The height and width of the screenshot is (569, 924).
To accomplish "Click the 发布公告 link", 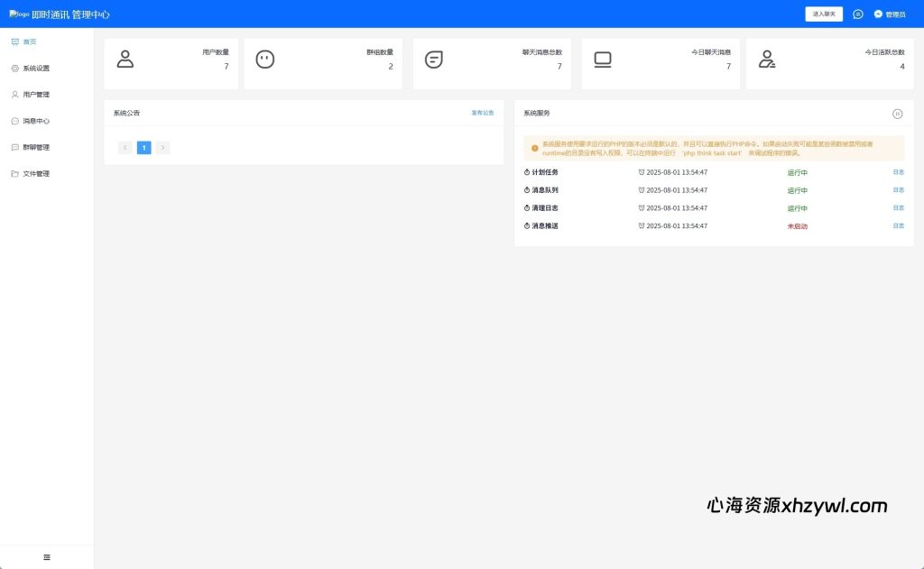I will click(x=483, y=113).
